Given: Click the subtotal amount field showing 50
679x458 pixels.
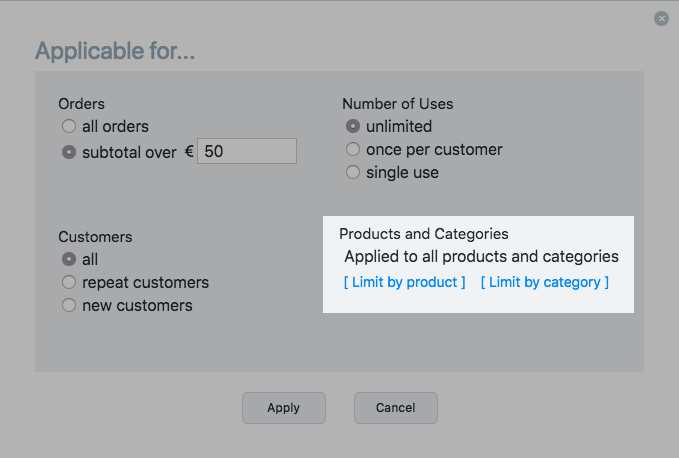Looking at the screenshot, I should pos(246,151).
